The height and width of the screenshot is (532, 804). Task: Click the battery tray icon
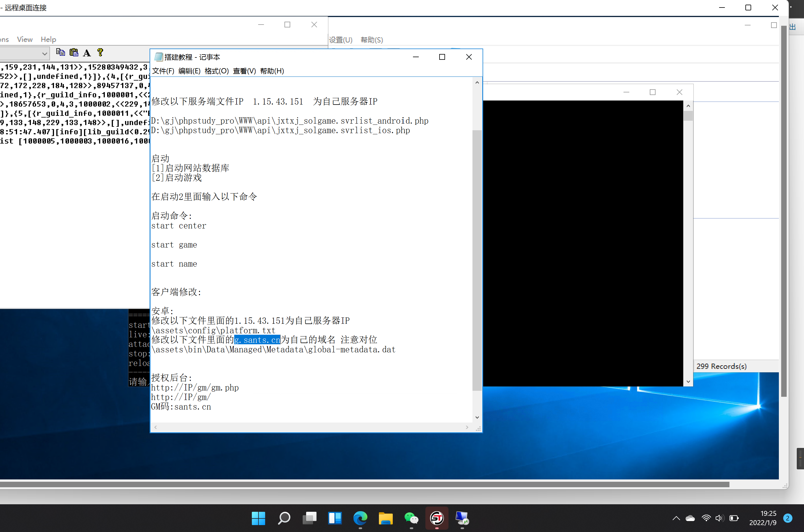tap(734, 518)
